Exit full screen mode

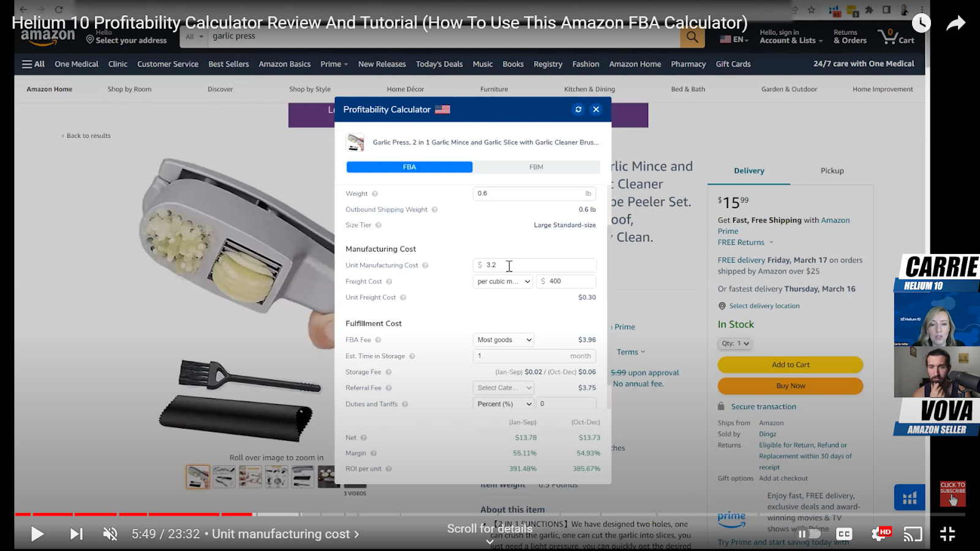pyautogui.click(x=948, y=534)
